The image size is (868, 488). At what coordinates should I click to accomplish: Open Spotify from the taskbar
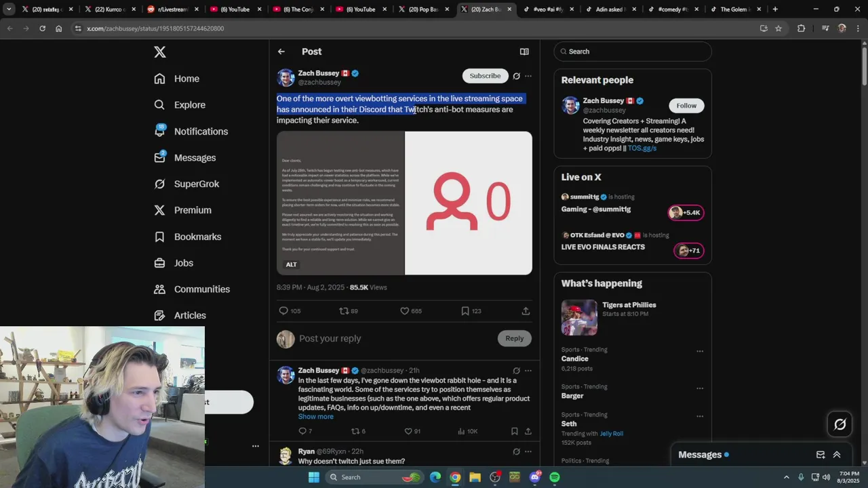click(x=555, y=477)
